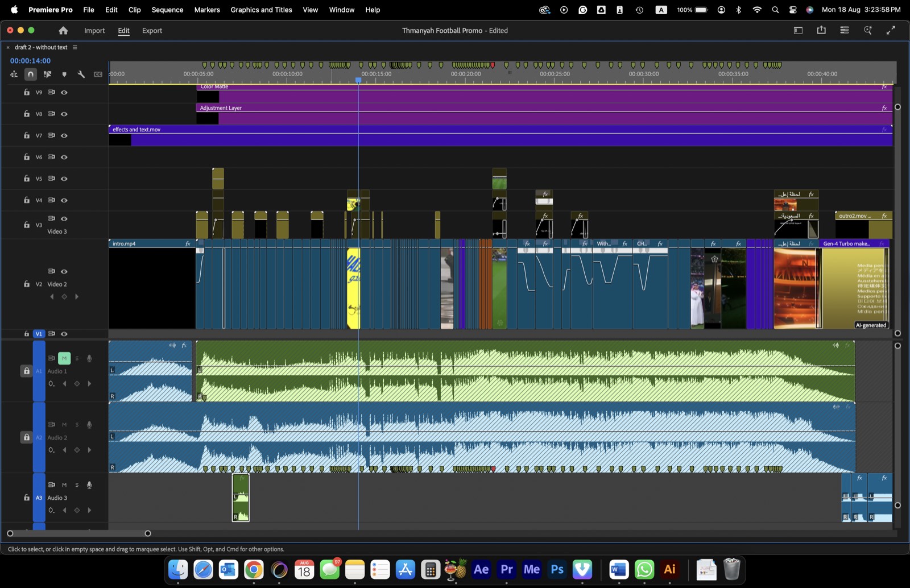Go to the Home screen icon
910x588 pixels.
(x=63, y=31)
